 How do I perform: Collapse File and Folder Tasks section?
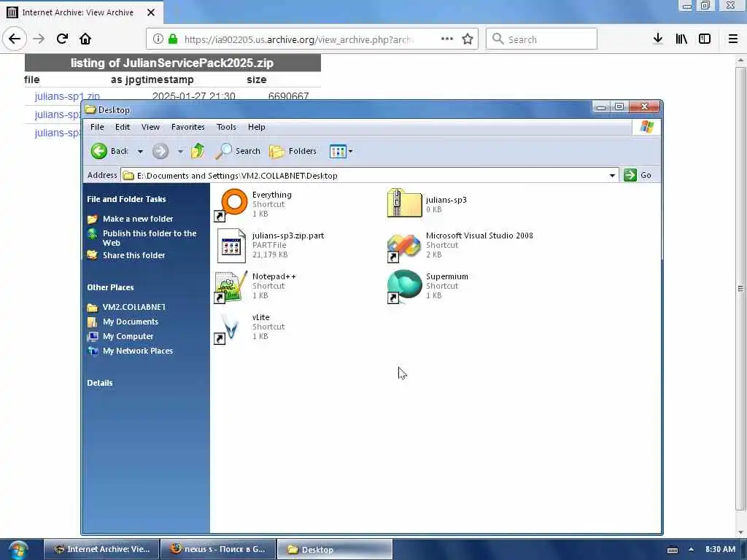[126, 199]
